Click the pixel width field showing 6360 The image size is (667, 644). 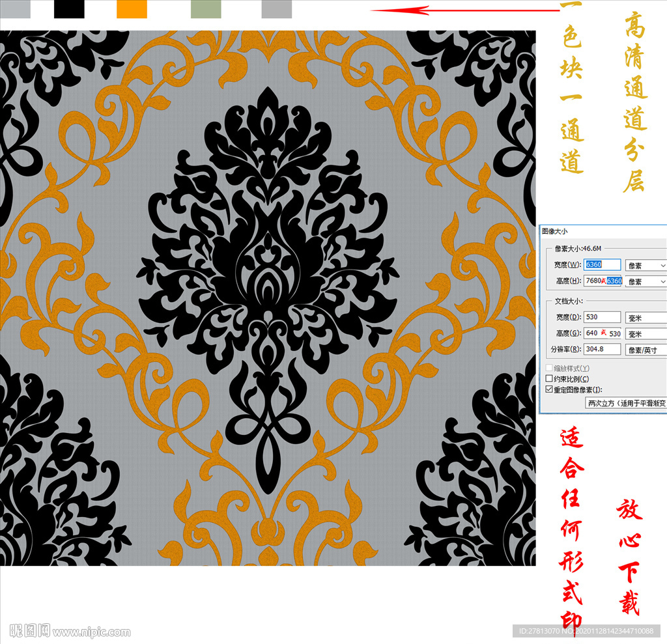[602, 264]
